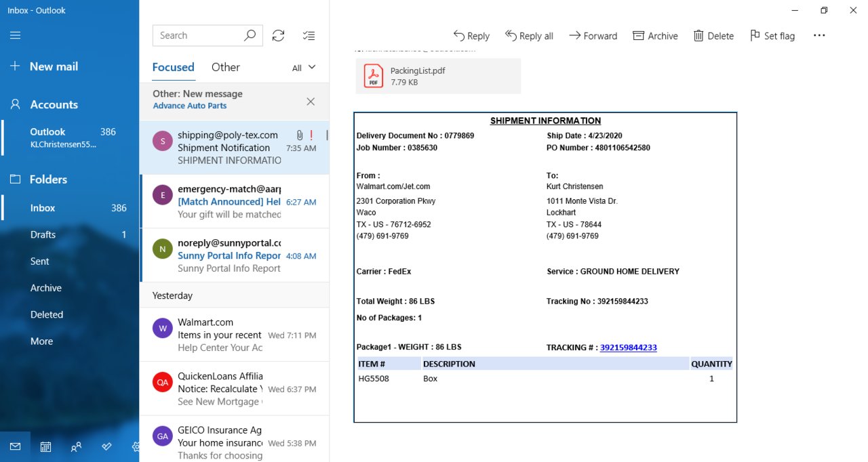Open the tracking number link 392159844233
This screenshot has height=462, width=868.
[x=629, y=348]
